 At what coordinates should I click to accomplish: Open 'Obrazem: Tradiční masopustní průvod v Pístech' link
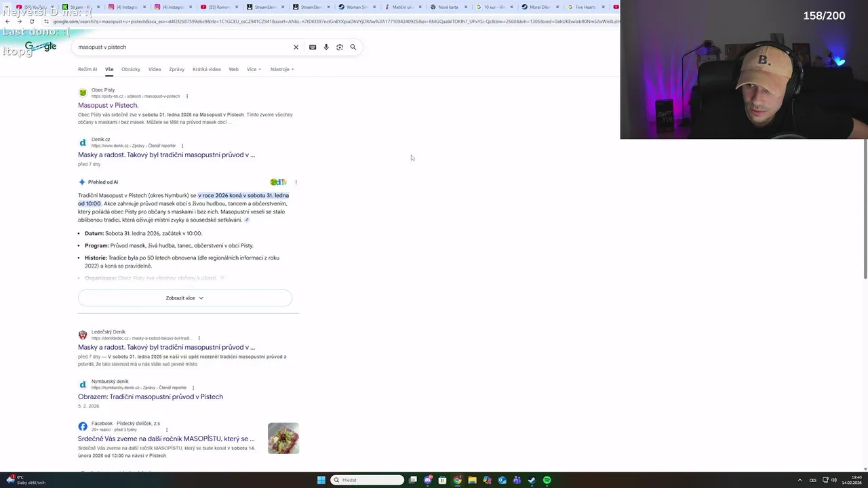(151, 397)
